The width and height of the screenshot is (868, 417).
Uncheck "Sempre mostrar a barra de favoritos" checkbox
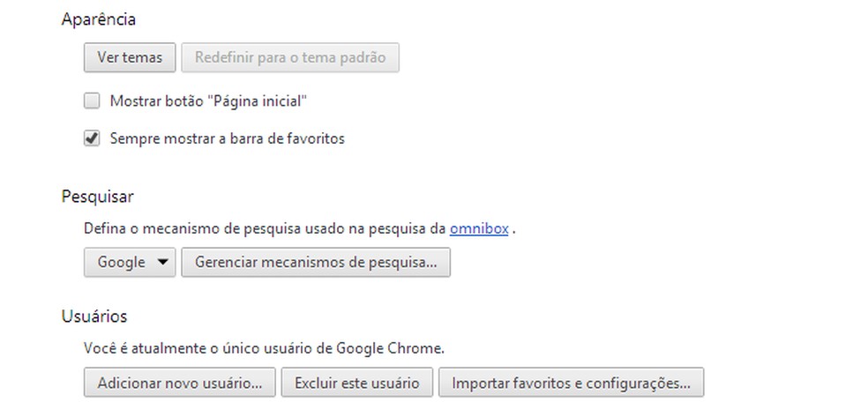point(92,138)
